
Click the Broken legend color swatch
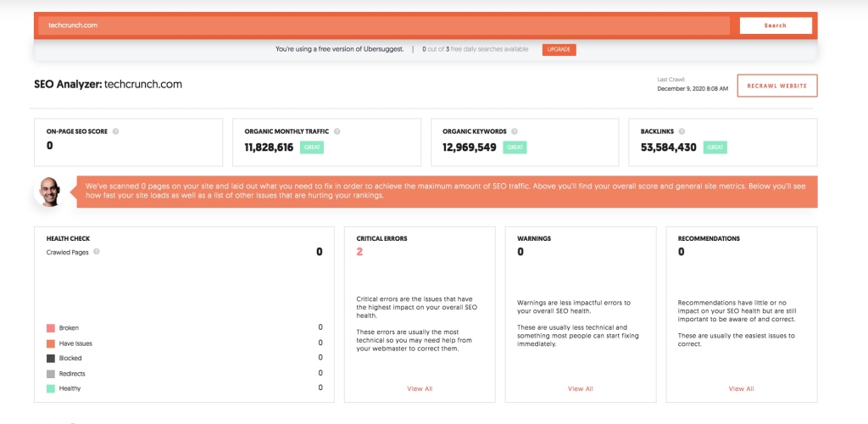[51, 328]
